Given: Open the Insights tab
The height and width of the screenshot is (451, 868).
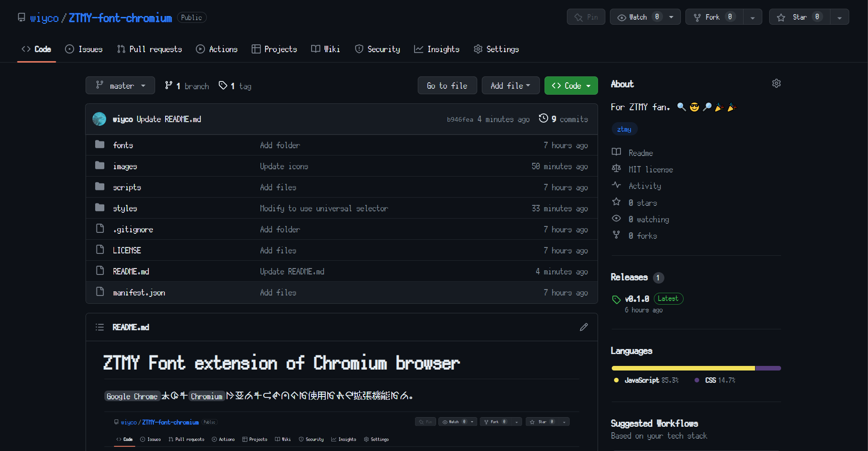Looking at the screenshot, I should tap(437, 49).
